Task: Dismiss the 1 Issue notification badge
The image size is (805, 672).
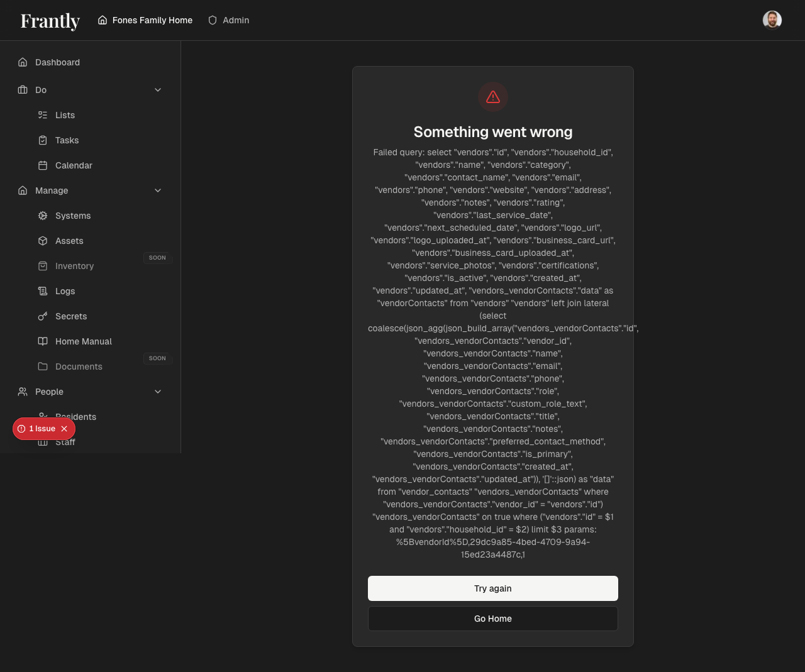Action: pyautogui.click(x=64, y=429)
